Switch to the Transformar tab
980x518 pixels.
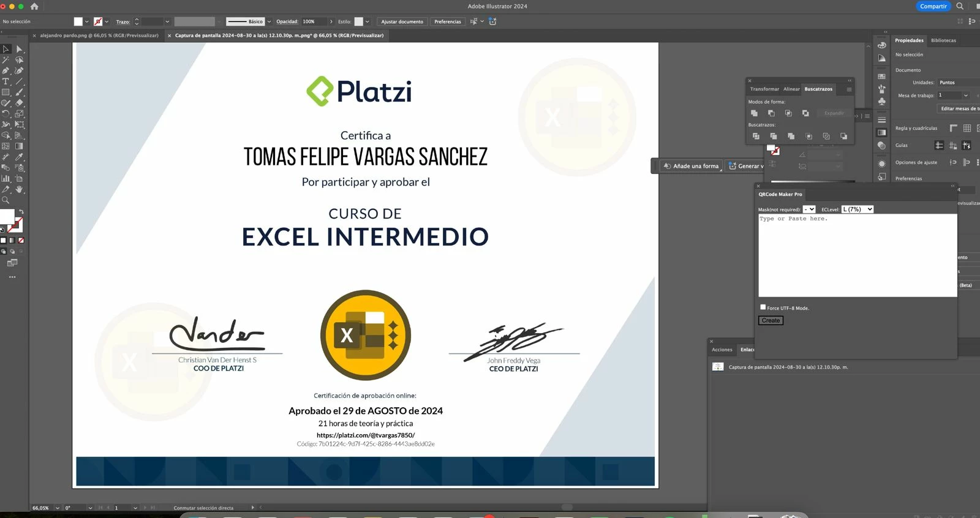764,89
